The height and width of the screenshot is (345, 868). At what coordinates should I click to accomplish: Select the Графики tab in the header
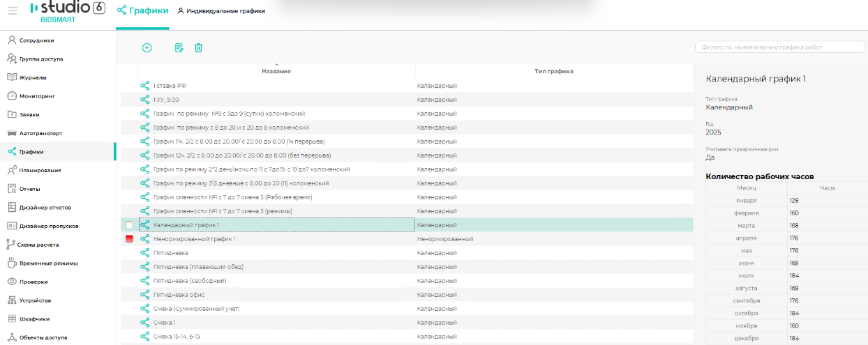click(142, 11)
